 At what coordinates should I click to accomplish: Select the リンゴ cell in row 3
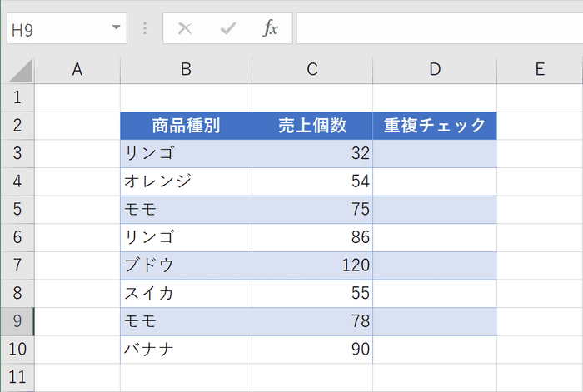[186, 153]
